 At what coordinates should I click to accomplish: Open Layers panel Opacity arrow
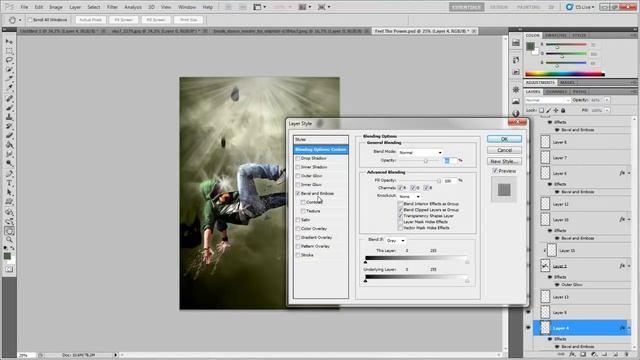click(607, 100)
